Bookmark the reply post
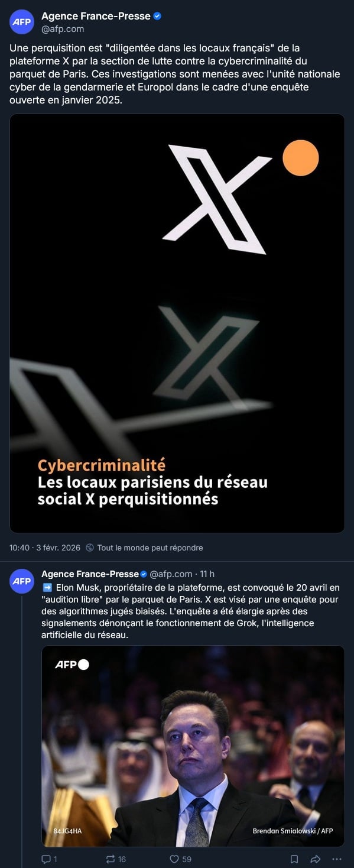 click(294, 859)
